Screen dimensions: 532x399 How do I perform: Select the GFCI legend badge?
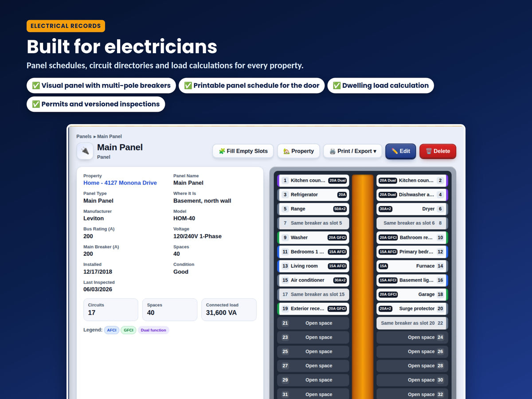pyautogui.click(x=129, y=330)
